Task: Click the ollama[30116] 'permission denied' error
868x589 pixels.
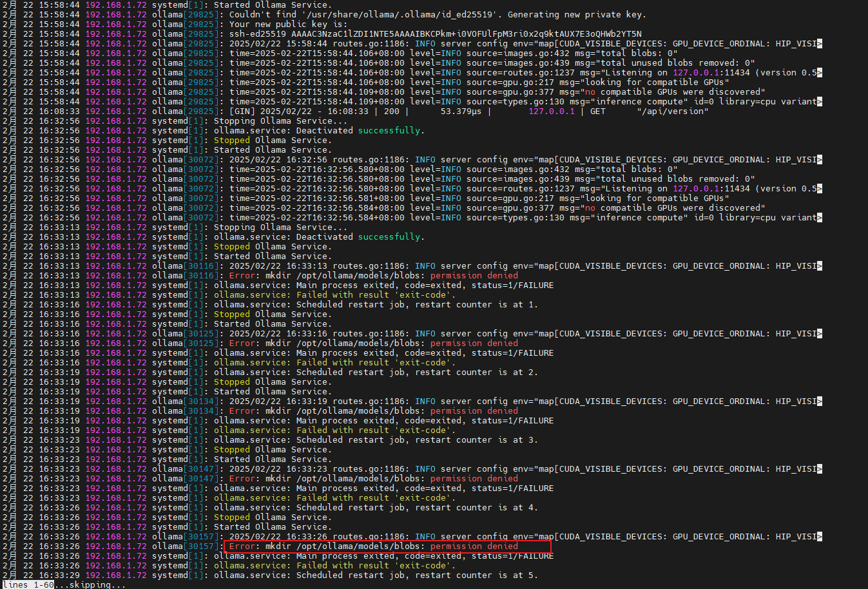Action: pyautogui.click(x=474, y=275)
